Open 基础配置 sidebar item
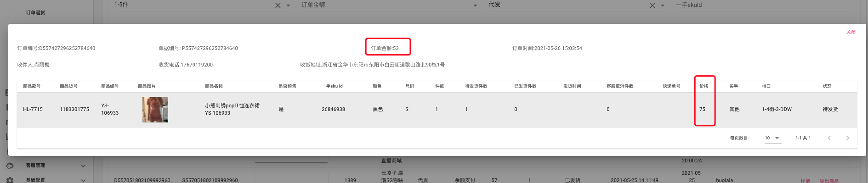Image resolution: width=868 pixels, height=183 pixels. [35, 180]
